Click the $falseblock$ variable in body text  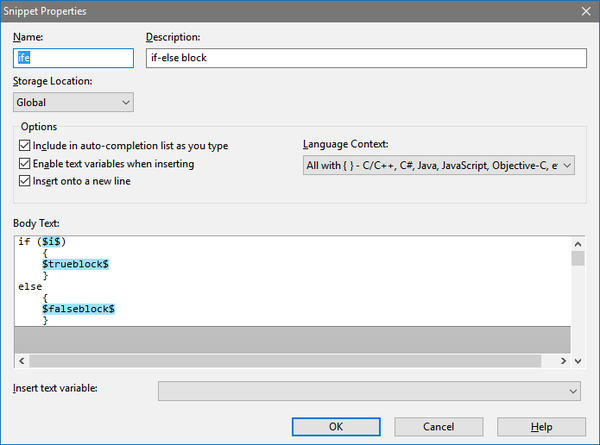click(x=78, y=309)
